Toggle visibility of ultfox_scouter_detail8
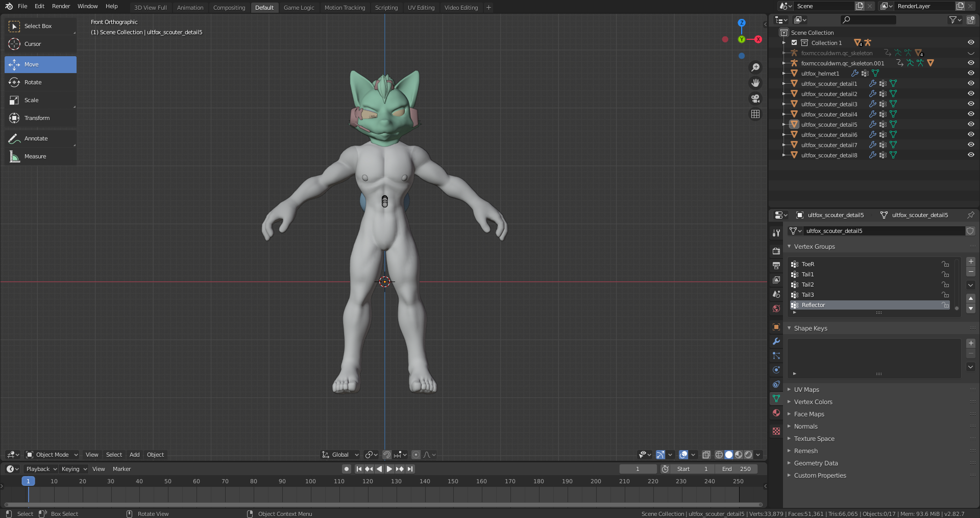 971,155
